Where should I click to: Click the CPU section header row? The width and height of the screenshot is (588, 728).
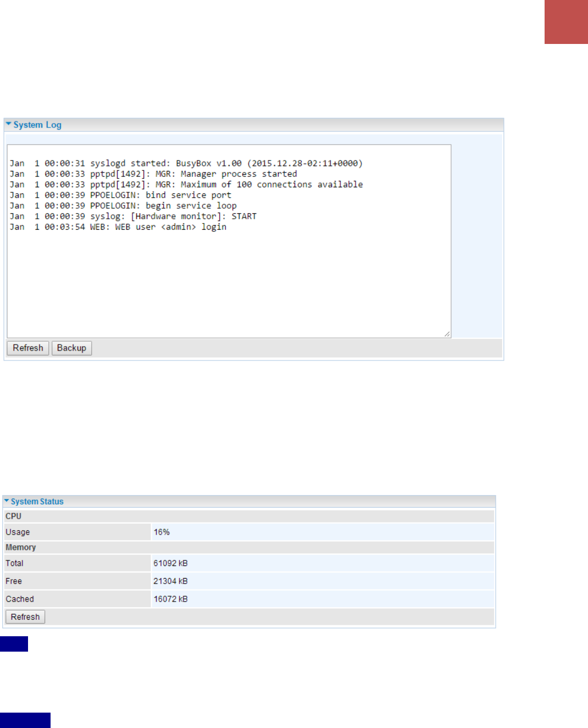[x=249, y=516]
